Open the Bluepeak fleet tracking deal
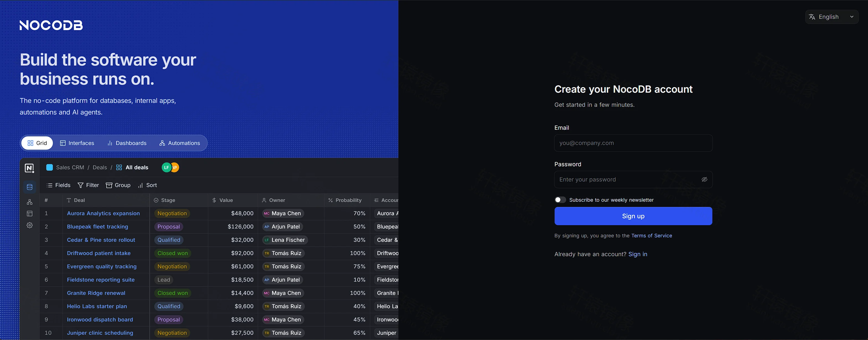868x340 pixels. point(97,227)
